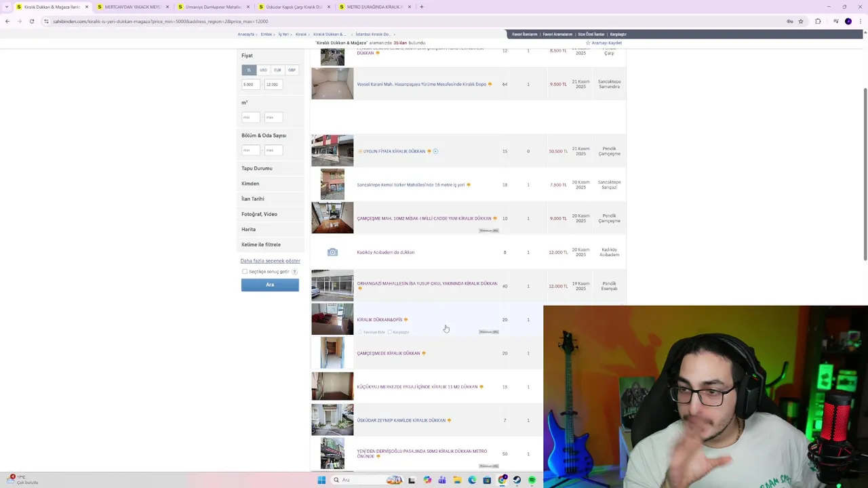
Task: Click the page vertical scrollbar
Action: [x=865, y=175]
